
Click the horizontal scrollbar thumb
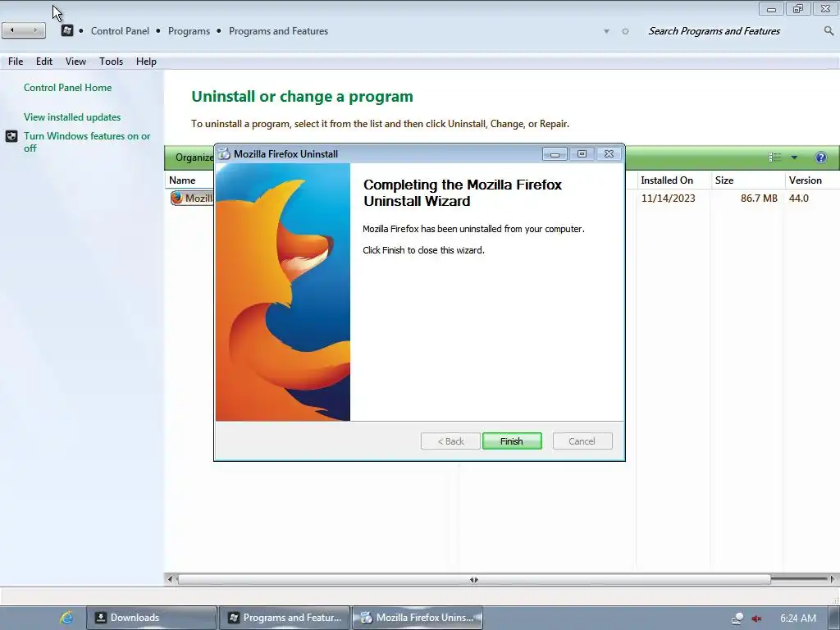pos(474,579)
